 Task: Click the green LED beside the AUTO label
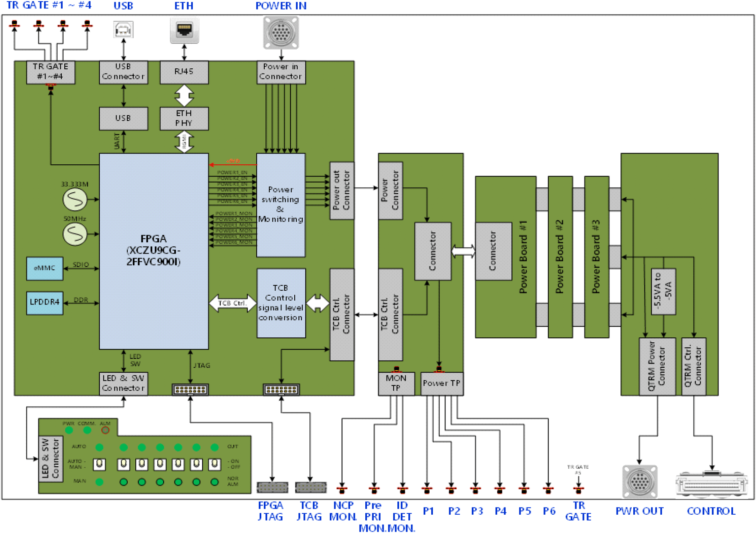coord(99,447)
